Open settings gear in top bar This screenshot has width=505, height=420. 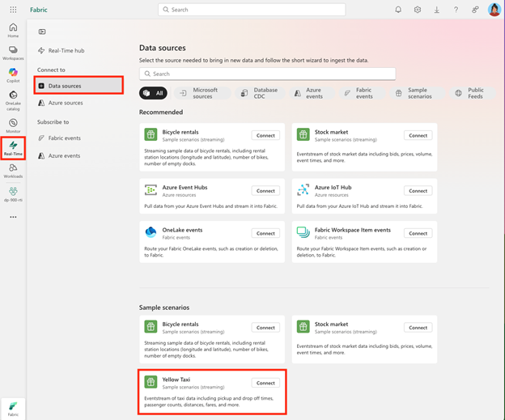pyautogui.click(x=418, y=10)
